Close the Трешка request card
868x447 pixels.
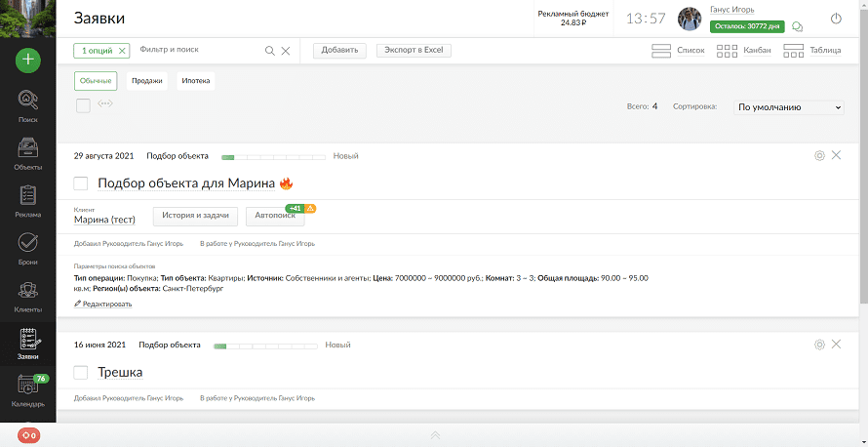tap(837, 344)
